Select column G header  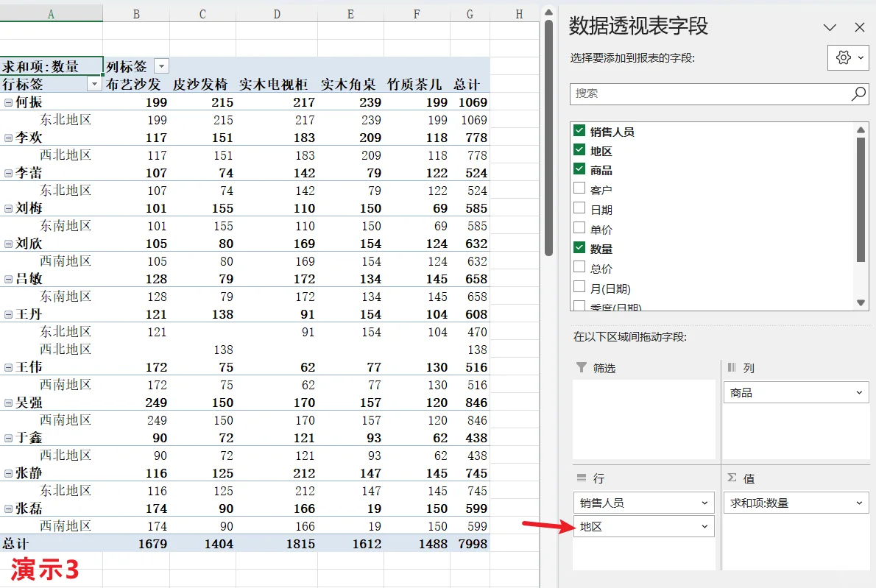point(470,14)
